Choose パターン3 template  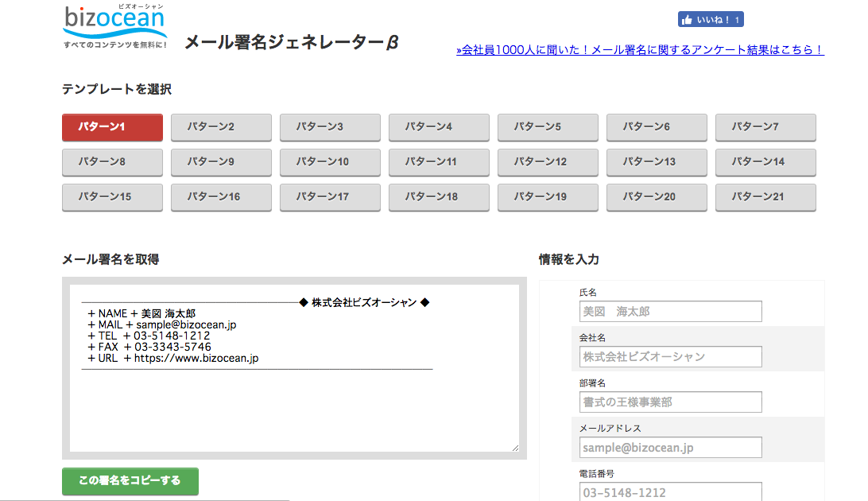pos(331,126)
